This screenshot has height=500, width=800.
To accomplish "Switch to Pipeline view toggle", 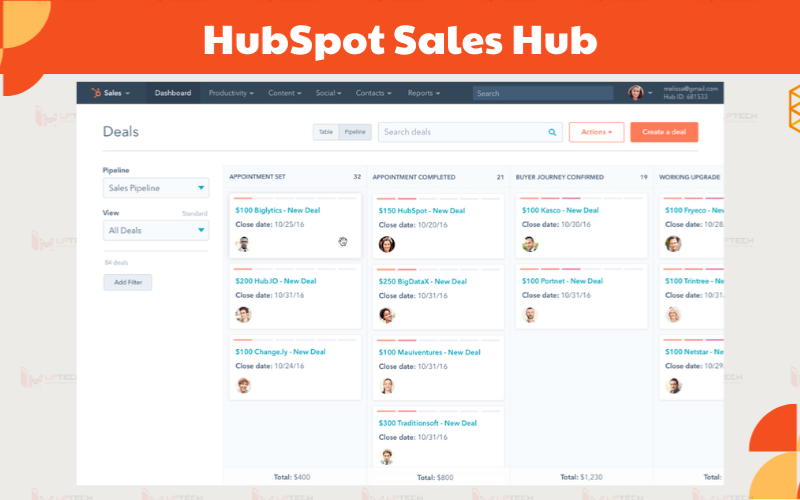I will click(x=355, y=132).
